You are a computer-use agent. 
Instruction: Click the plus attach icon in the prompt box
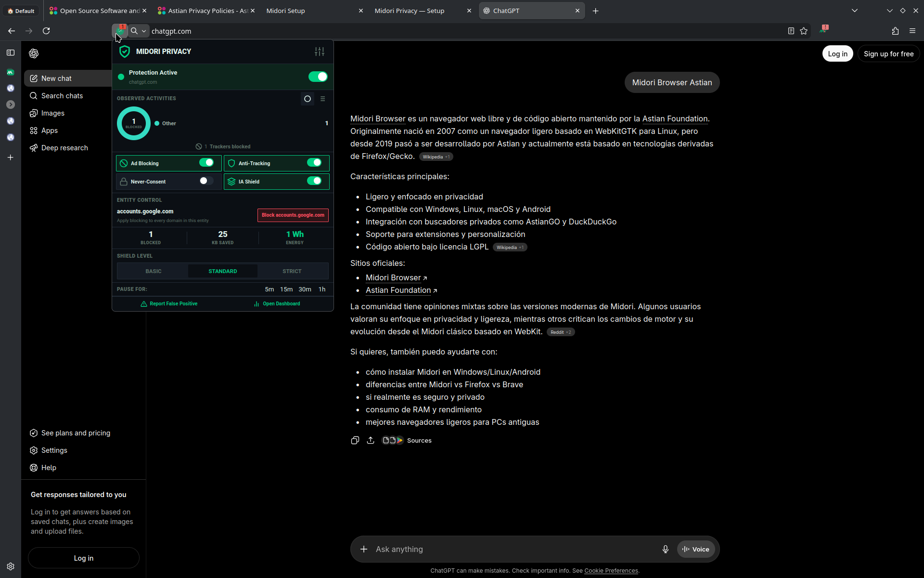[x=364, y=549]
